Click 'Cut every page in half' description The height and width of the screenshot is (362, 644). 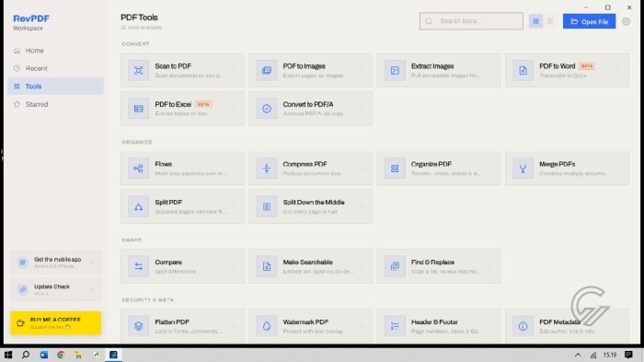click(310, 212)
